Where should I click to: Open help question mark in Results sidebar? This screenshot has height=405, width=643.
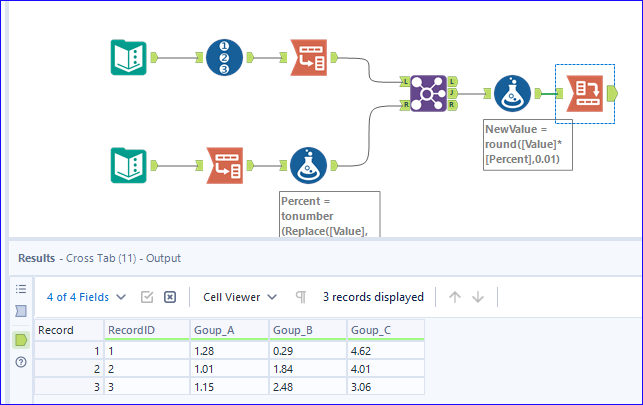(x=21, y=362)
